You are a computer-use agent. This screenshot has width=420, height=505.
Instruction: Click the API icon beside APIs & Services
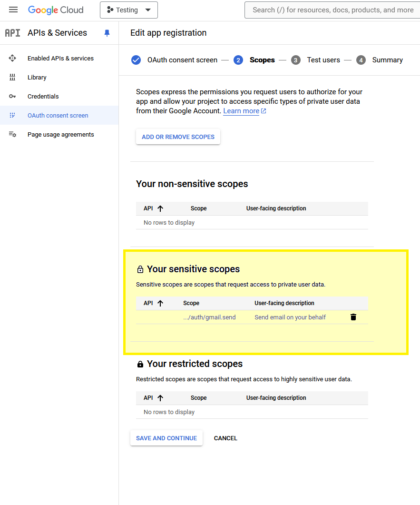pos(12,33)
